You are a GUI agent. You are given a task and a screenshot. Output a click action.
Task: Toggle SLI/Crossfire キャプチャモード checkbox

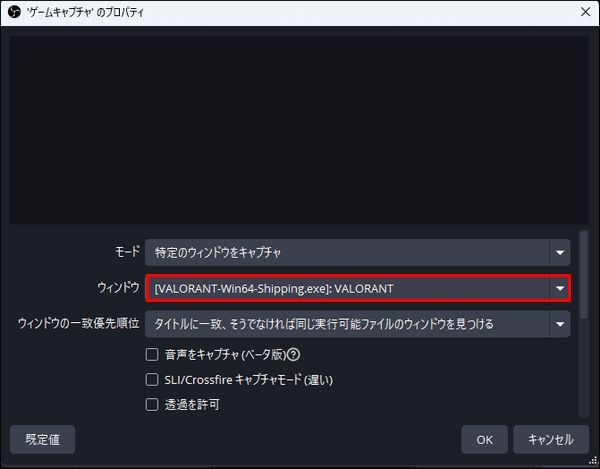click(x=152, y=379)
